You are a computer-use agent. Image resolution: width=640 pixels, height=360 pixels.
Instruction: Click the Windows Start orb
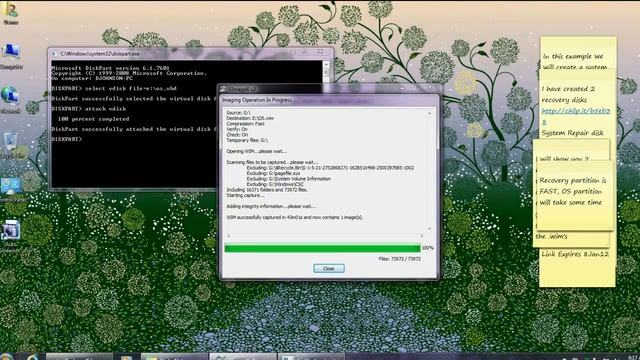[7, 357]
